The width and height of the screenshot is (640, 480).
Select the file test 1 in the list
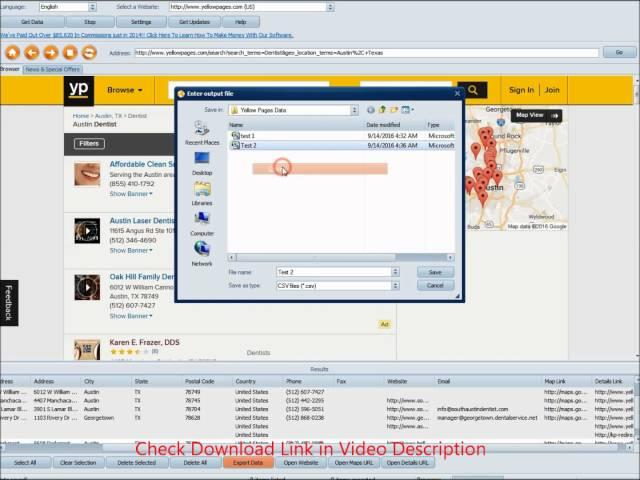coord(341,136)
